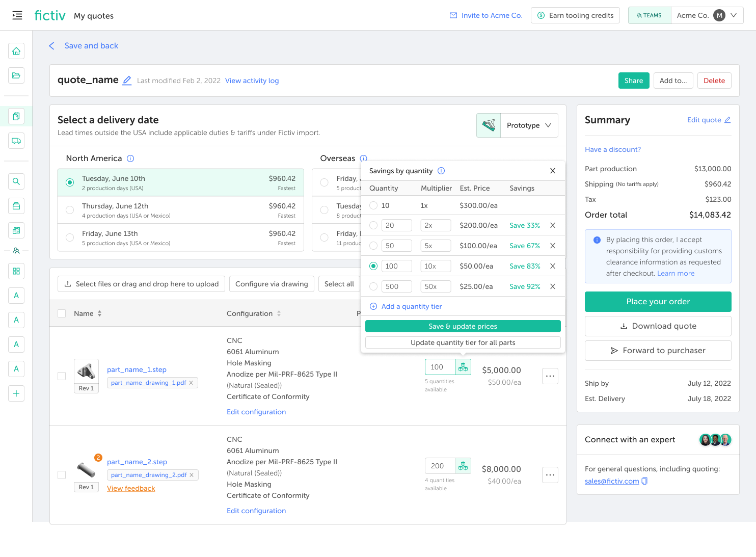The width and height of the screenshot is (756, 557).
Task: Open more options for part_name_2 row
Action: pyautogui.click(x=550, y=475)
